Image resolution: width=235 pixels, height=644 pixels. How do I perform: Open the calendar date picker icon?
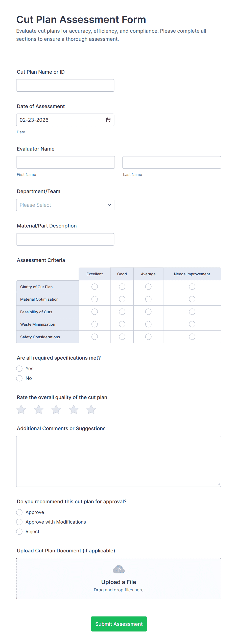coord(108,120)
